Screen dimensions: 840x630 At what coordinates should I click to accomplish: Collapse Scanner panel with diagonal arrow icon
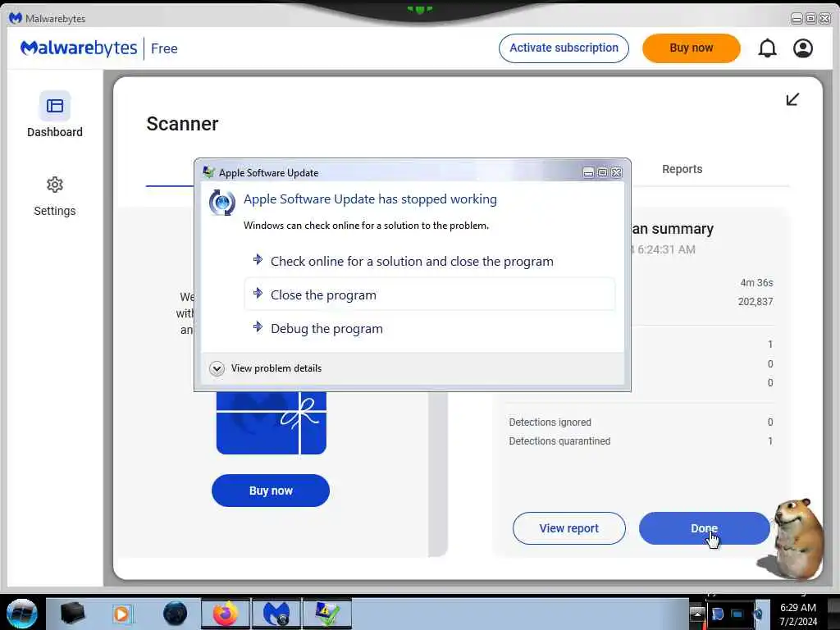coord(792,99)
